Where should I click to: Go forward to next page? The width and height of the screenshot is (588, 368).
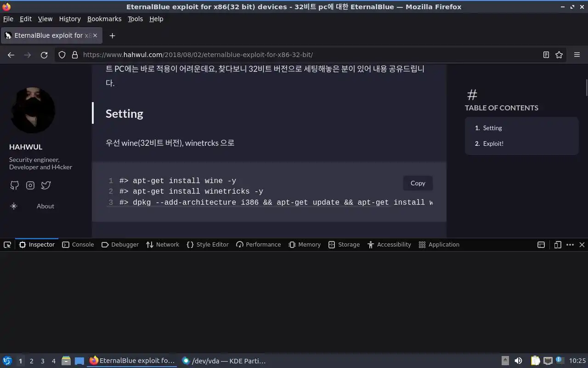pyautogui.click(x=28, y=55)
